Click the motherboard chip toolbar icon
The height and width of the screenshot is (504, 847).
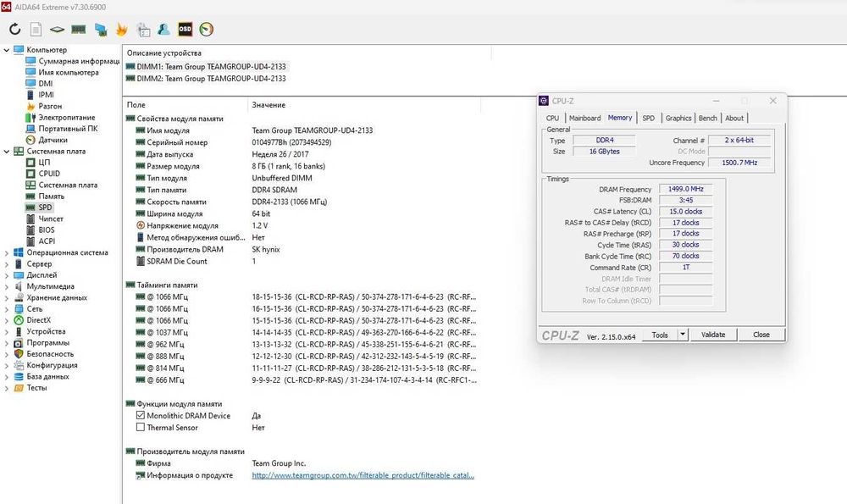[57, 29]
